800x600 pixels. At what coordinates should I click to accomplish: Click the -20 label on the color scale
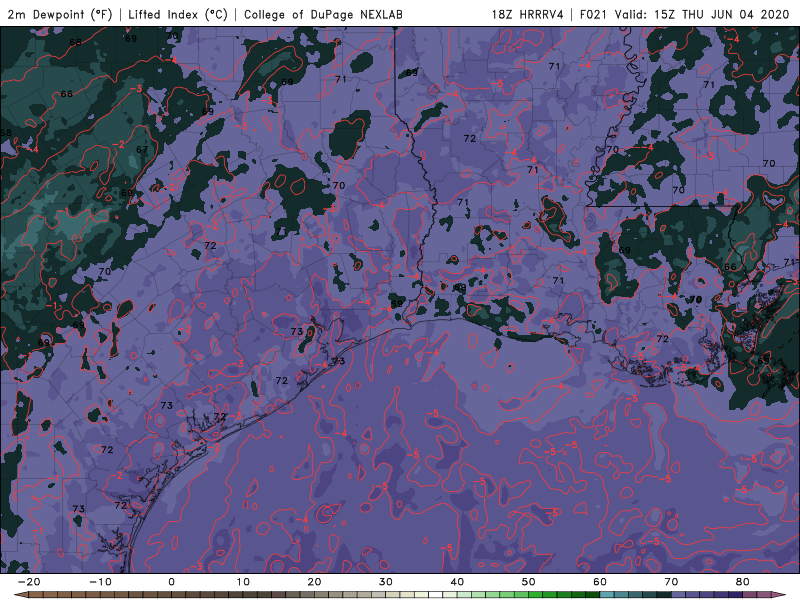(29, 582)
